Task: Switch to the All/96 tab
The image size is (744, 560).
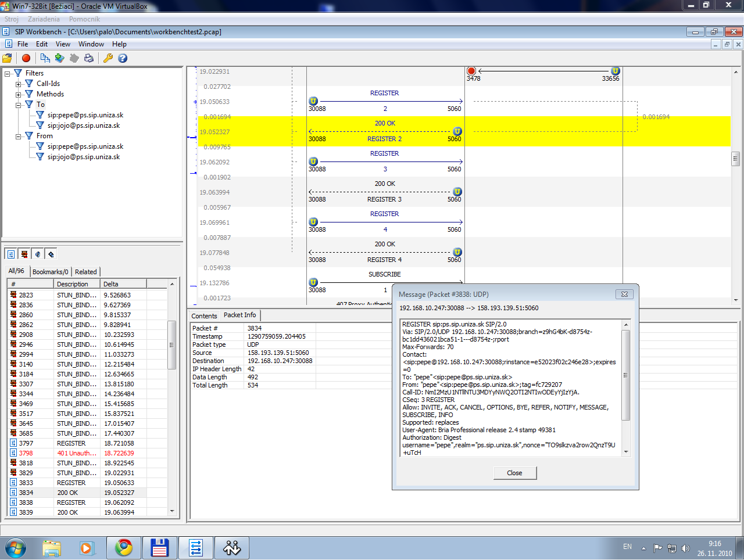Action: [16, 271]
